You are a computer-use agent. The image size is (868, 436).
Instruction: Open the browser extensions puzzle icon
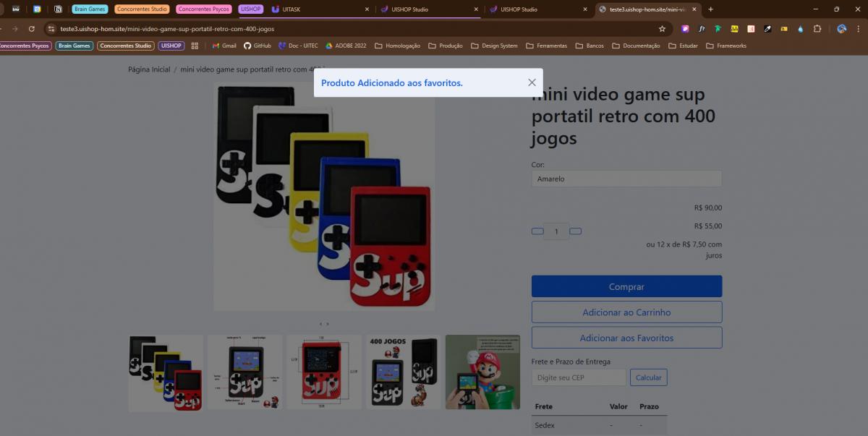click(x=817, y=29)
